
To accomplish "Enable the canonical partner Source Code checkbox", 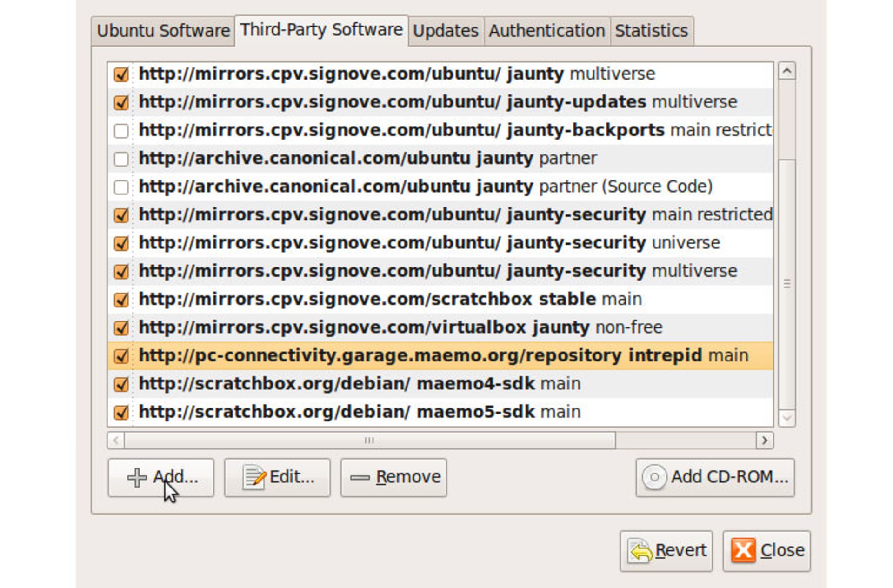I will (121, 187).
